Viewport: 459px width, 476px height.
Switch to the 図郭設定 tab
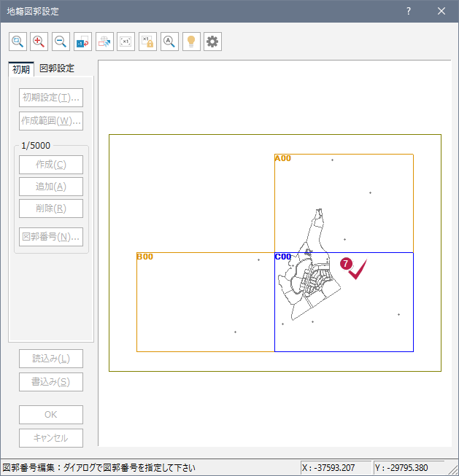(x=57, y=69)
